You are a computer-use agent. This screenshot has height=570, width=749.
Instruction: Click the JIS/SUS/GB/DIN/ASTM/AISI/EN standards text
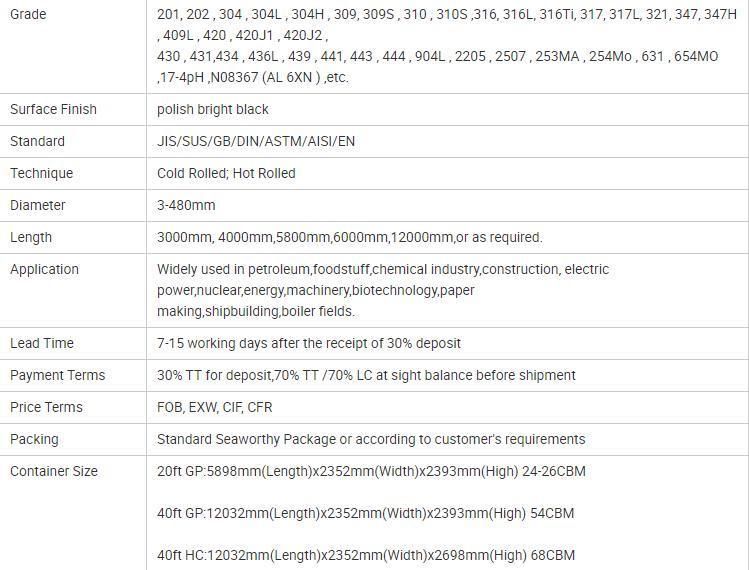tap(256, 141)
